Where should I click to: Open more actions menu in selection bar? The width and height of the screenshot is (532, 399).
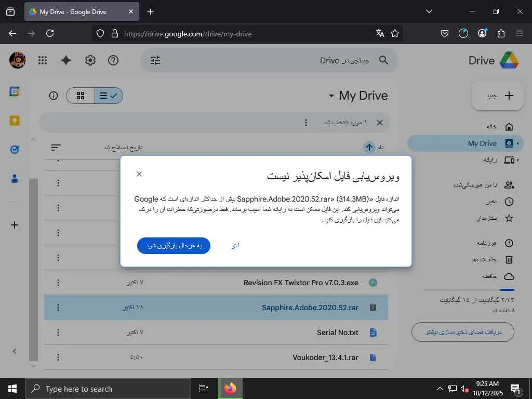tap(305, 123)
